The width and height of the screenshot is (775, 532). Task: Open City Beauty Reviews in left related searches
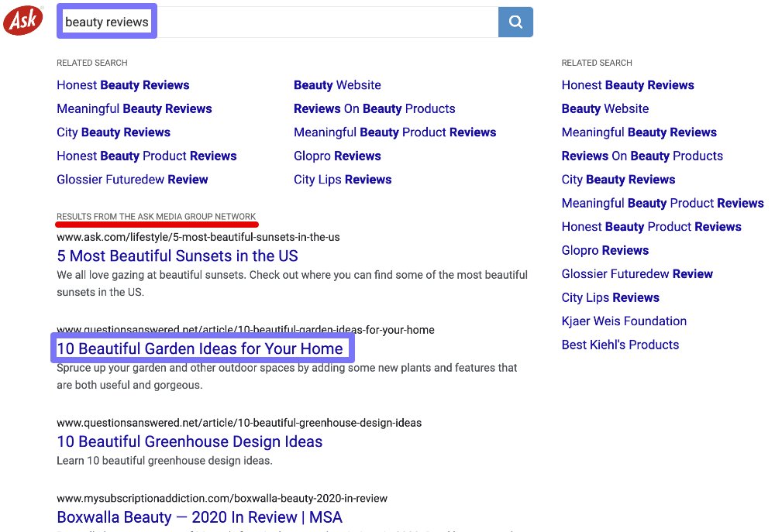(114, 132)
